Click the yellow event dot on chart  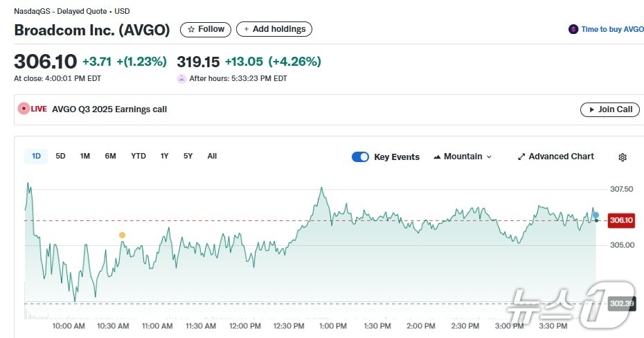point(122,235)
